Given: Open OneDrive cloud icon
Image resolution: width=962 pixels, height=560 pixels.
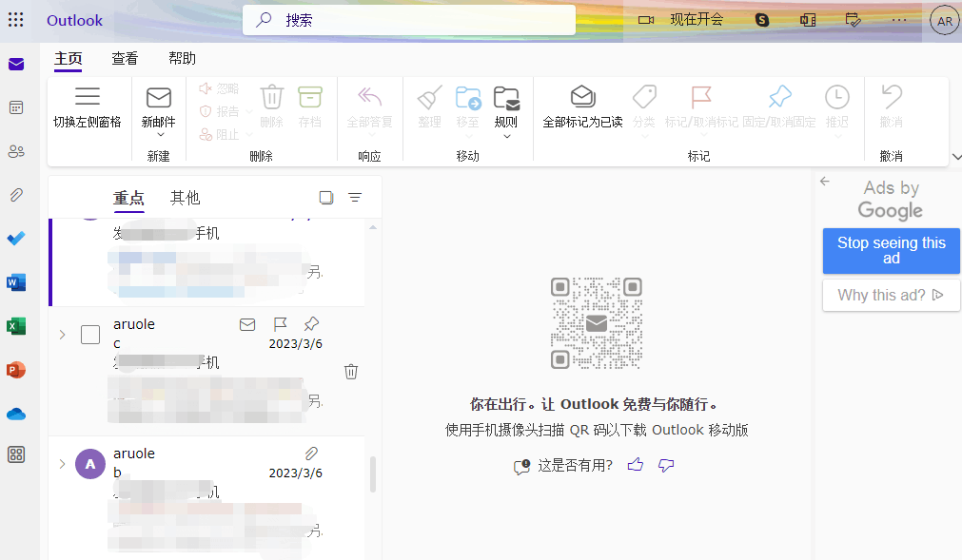Looking at the screenshot, I should [x=16, y=415].
